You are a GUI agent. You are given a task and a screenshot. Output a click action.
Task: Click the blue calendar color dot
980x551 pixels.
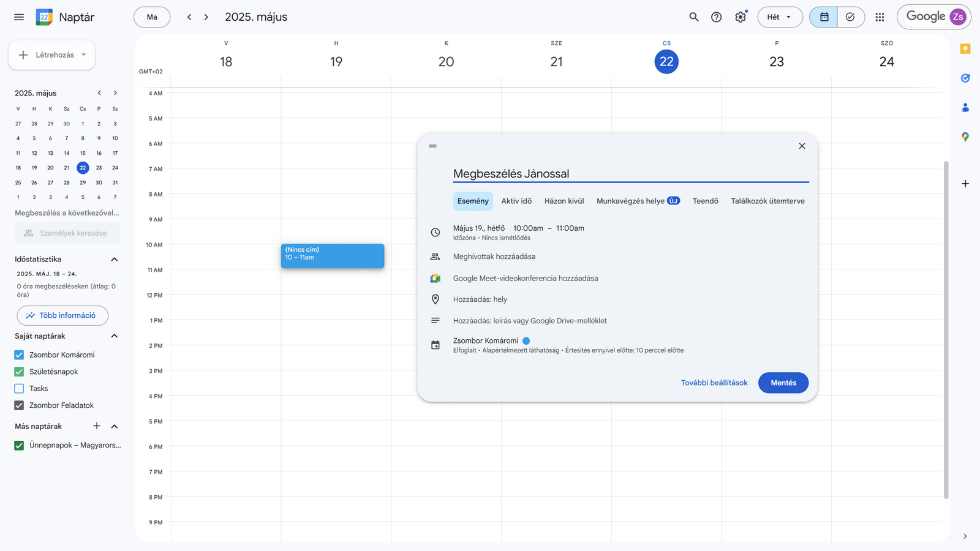[x=526, y=341]
